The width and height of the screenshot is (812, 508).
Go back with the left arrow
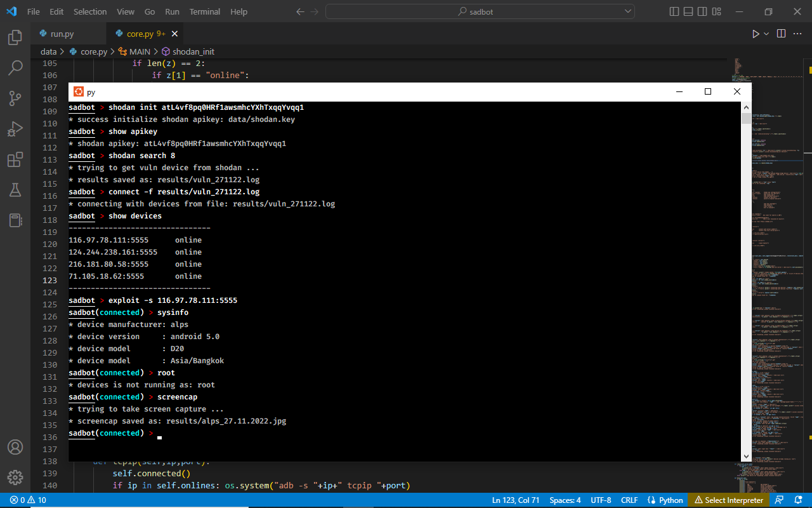pos(300,11)
